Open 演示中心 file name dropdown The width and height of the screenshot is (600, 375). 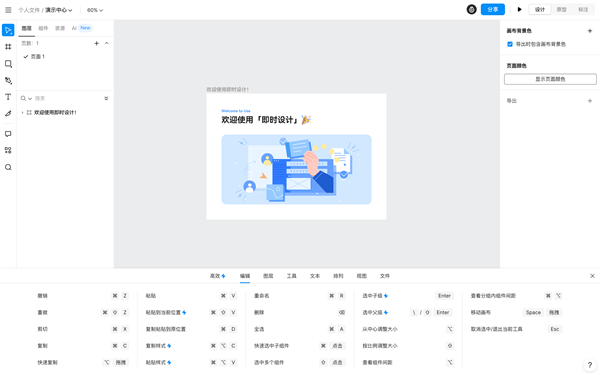(59, 10)
